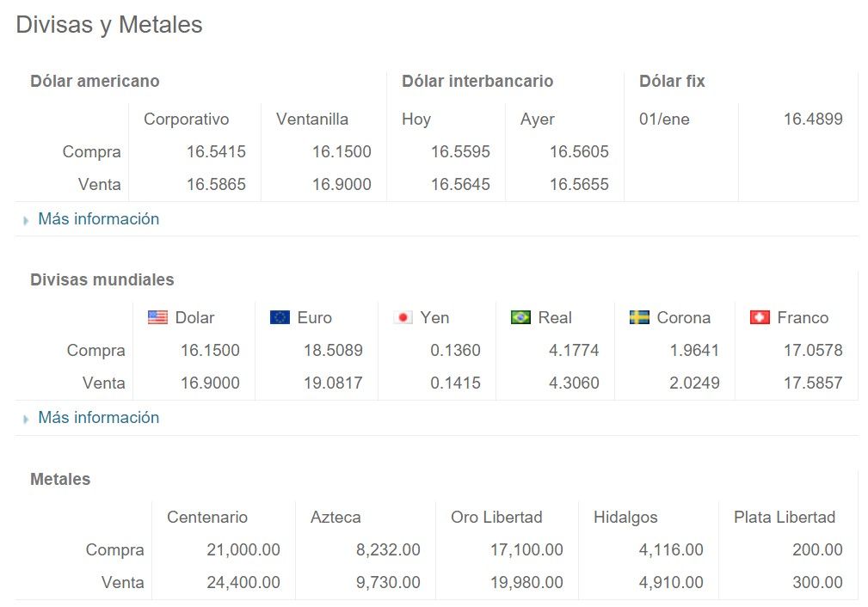
Task: Select the Corporativo column header
Action: 186,119
